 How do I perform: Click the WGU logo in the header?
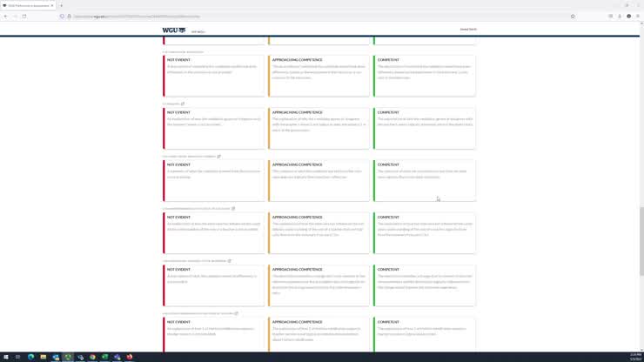[173, 30]
